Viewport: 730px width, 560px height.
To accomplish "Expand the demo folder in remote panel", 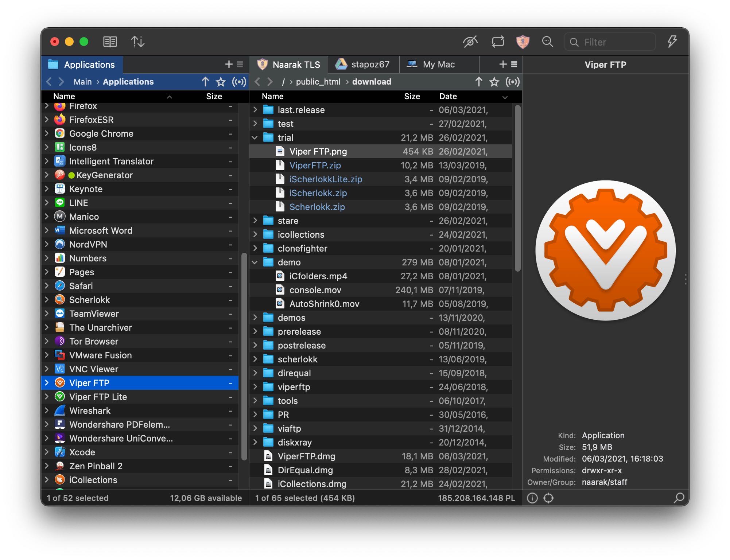I will (256, 262).
